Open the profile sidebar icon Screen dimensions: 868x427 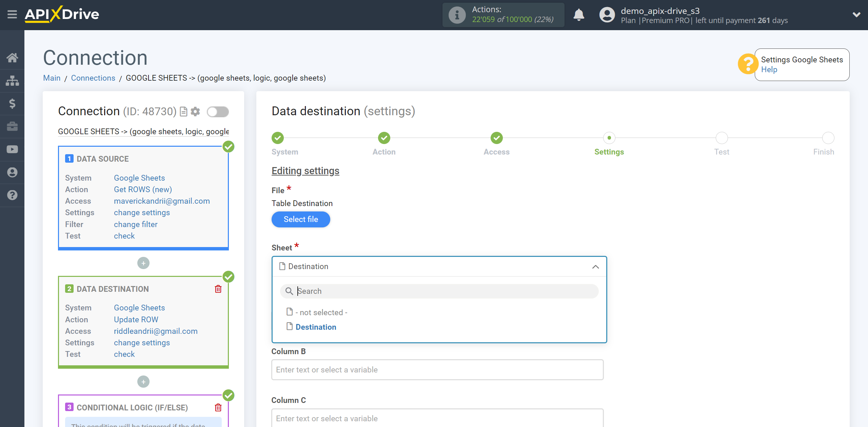12,172
